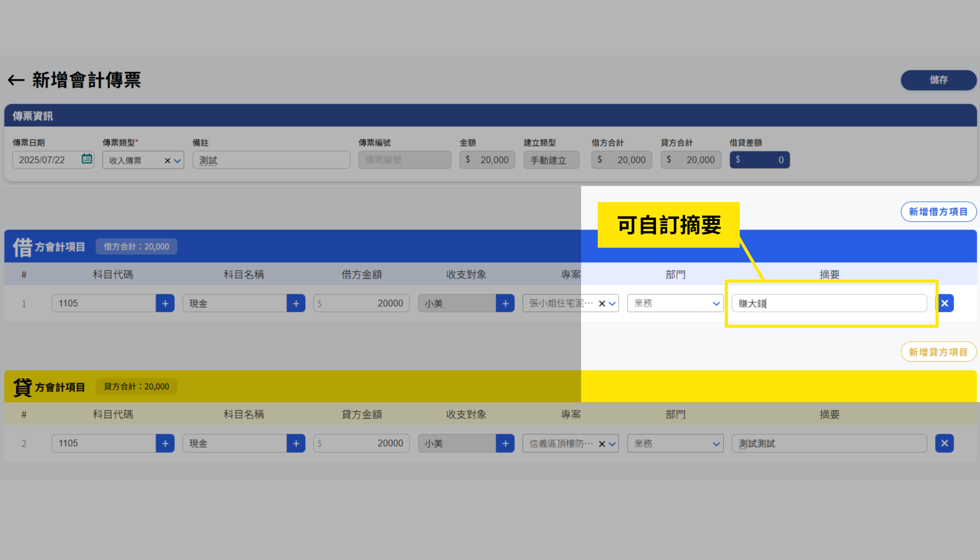
Task: Click the 新增貸方項目 button
Action: point(938,351)
